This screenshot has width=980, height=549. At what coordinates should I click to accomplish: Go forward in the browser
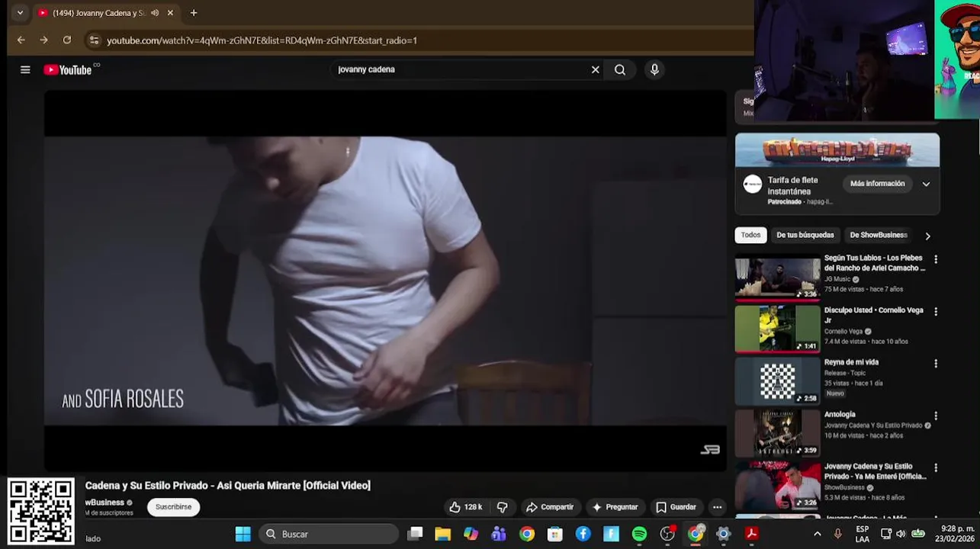click(x=43, y=40)
